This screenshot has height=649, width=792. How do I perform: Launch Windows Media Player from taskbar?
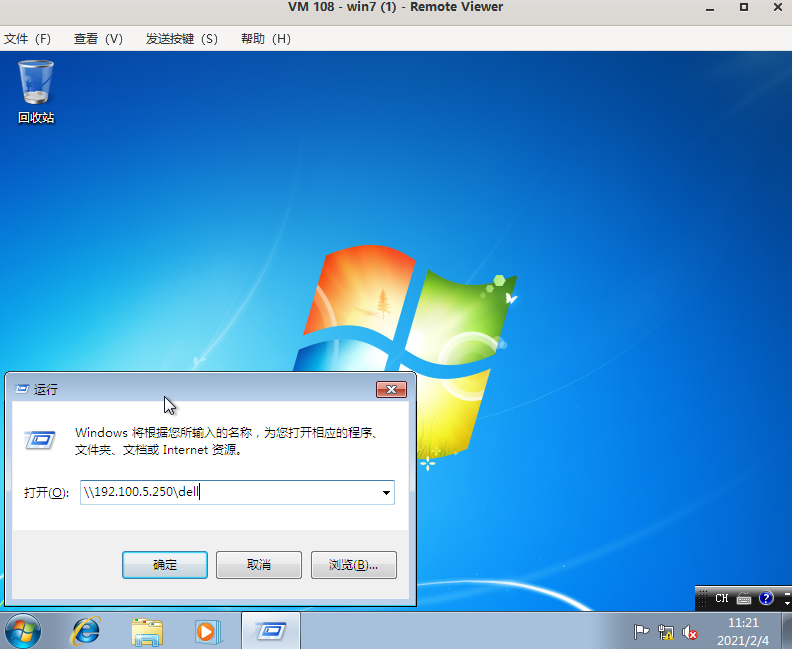click(x=208, y=631)
